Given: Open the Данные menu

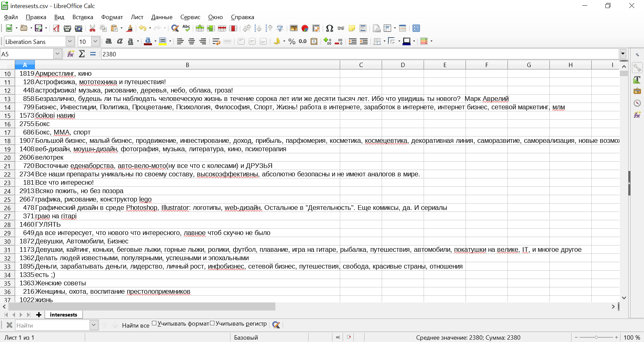Looking at the screenshot, I should [x=162, y=17].
